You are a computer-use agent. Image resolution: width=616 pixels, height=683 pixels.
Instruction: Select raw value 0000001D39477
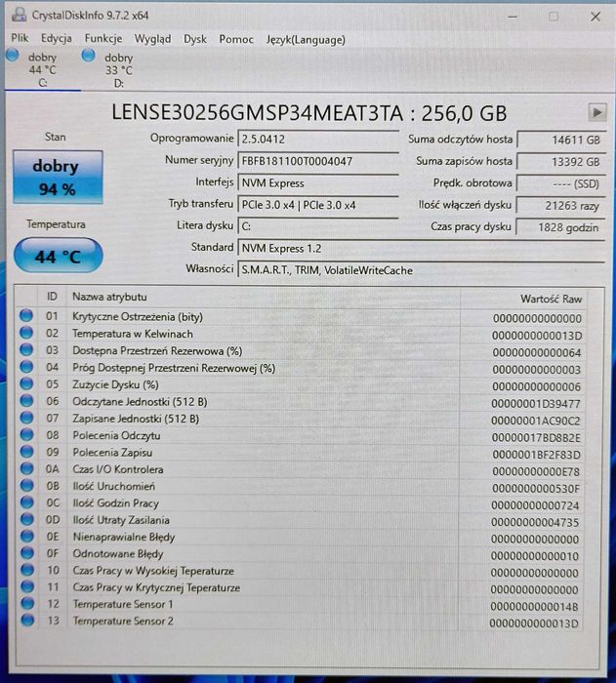(536, 404)
